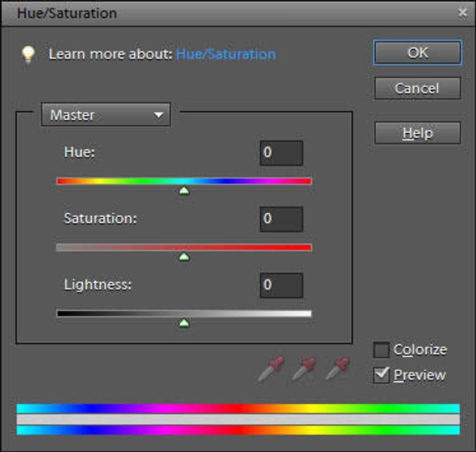Viewport: 476px width, 452px height.
Task: Open the Hue/Saturation learn more link
Action: [x=226, y=54]
